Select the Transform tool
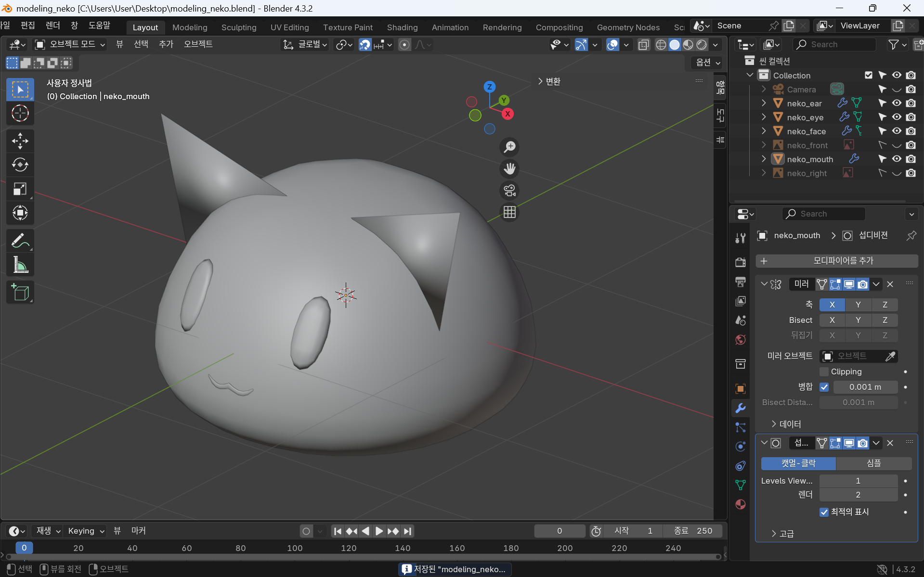This screenshot has width=924, height=577. (20, 213)
